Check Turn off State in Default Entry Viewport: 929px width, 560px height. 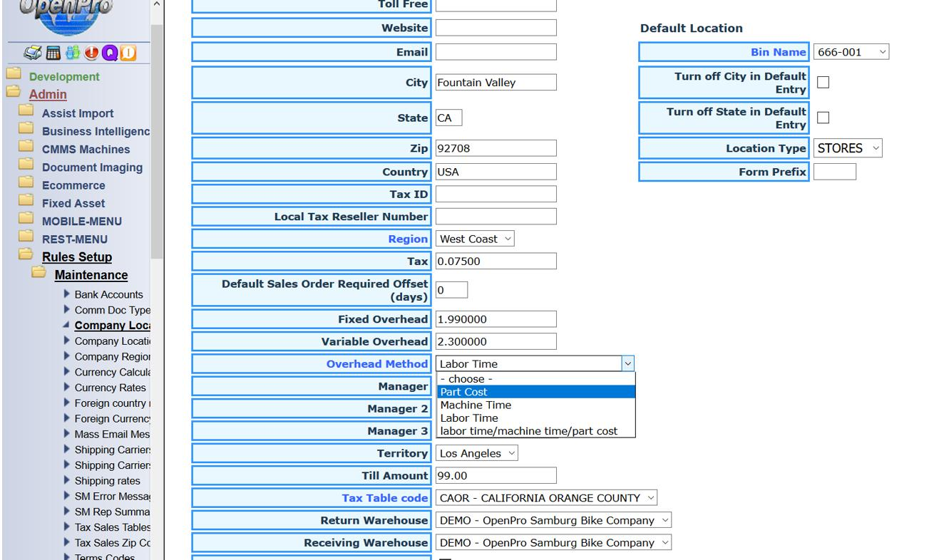(823, 118)
